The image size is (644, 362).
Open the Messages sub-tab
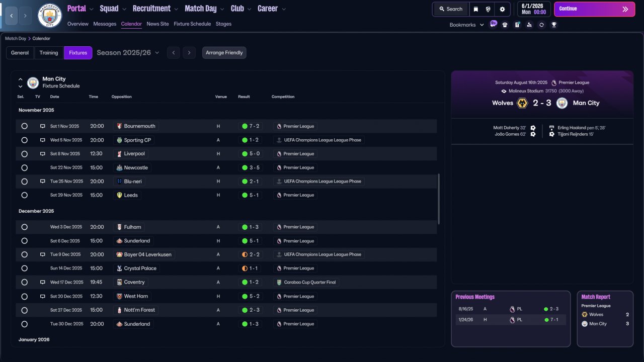[x=105, y=24]
